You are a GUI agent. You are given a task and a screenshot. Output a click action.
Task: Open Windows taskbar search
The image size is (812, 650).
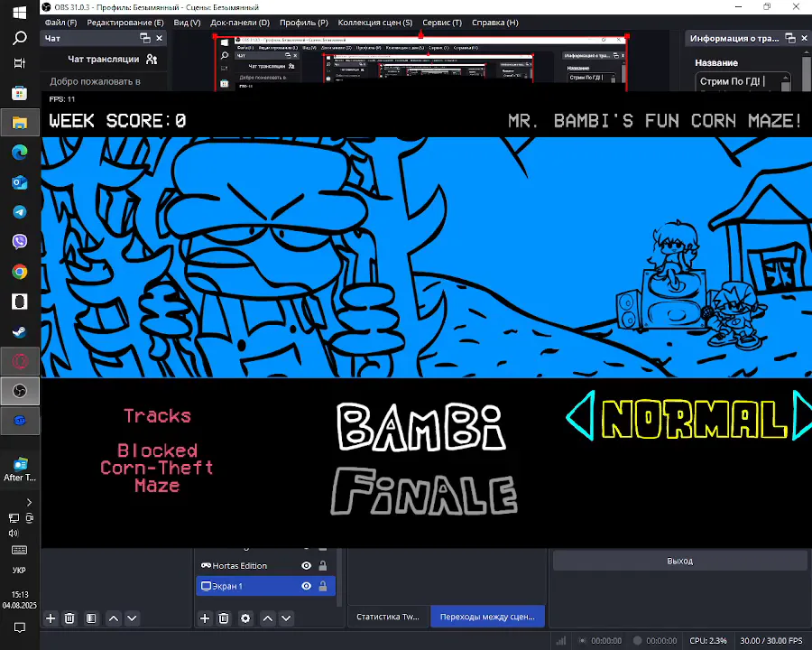(20, 38)
